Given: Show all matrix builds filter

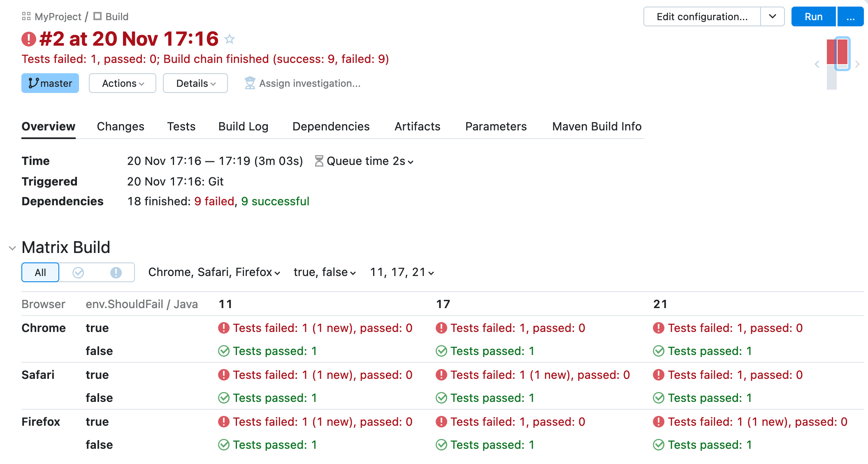Looking at the screenshot, I should coord(40,272).
